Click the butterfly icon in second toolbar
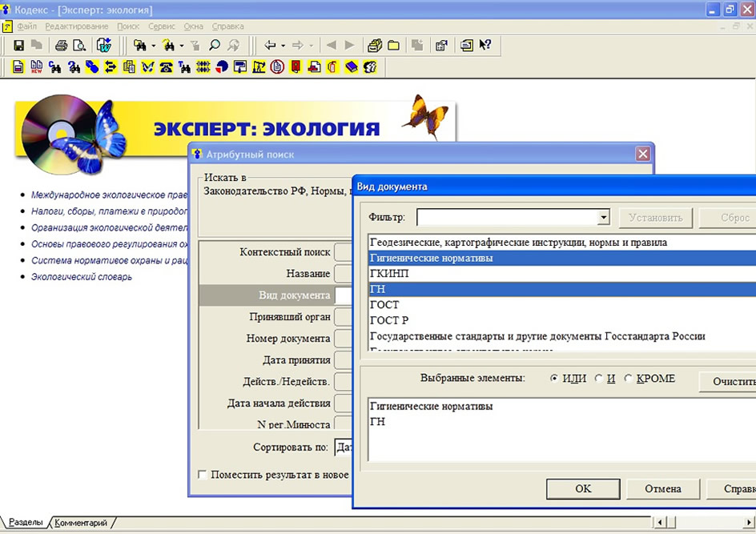The image size is (756, 534). (147, 66)
